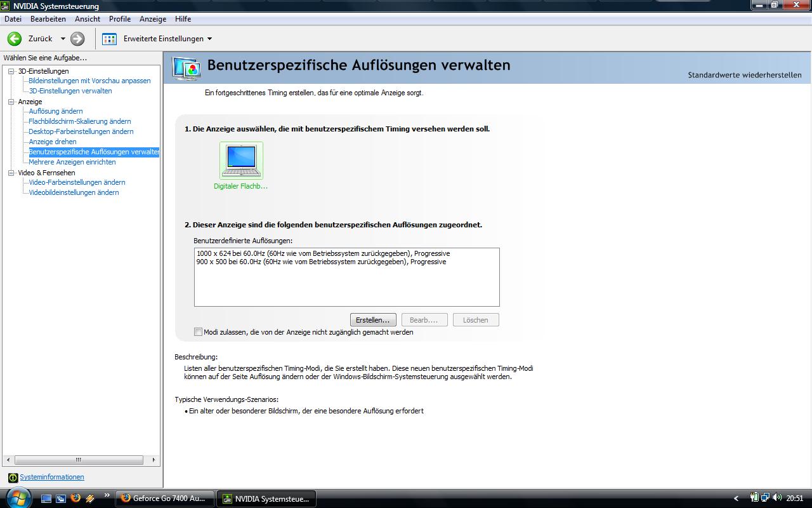This screenshot has height=508, width=812.
Task: Collapse the 3D-Einstellungen tree node
Action: click(x=11, y=71)
